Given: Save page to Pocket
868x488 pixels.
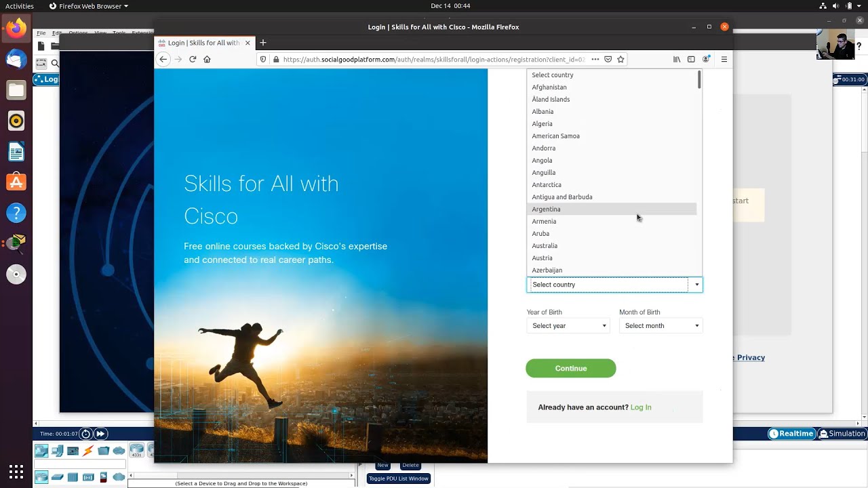Looking at the screenshot, I should tap(608, 59).
